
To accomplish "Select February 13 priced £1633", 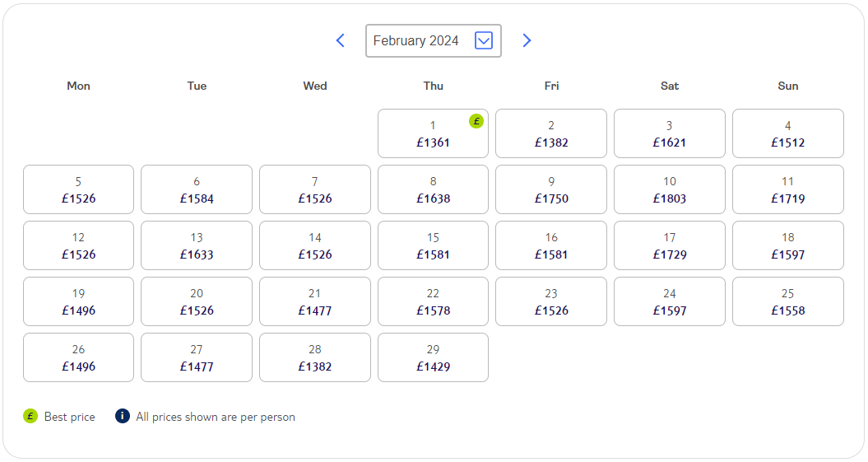I will click(197, 245).
